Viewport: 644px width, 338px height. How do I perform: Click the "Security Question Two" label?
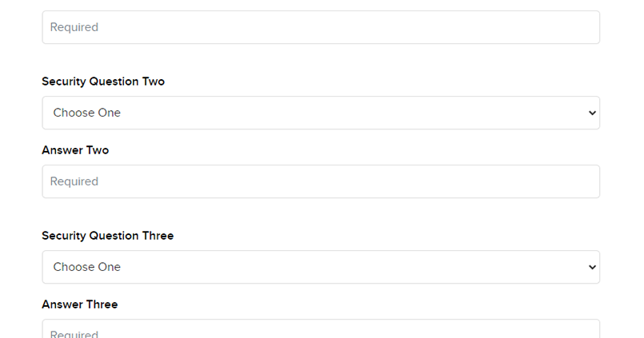[x=103, y=82]
